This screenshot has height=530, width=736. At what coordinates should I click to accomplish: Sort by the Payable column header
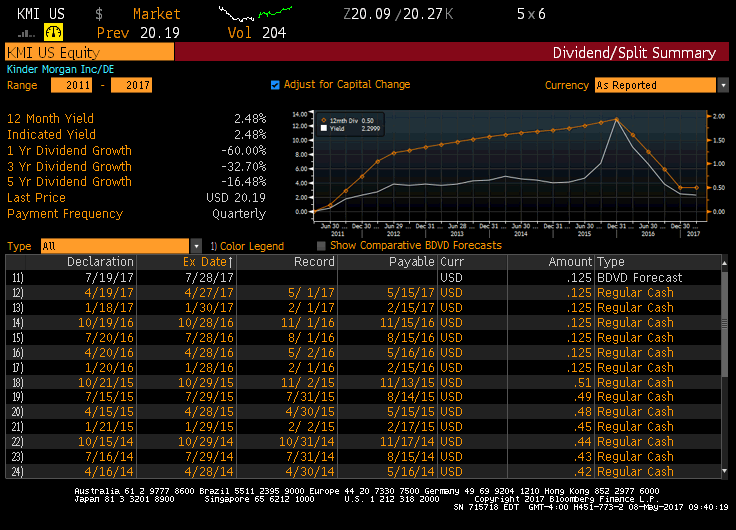412,261
